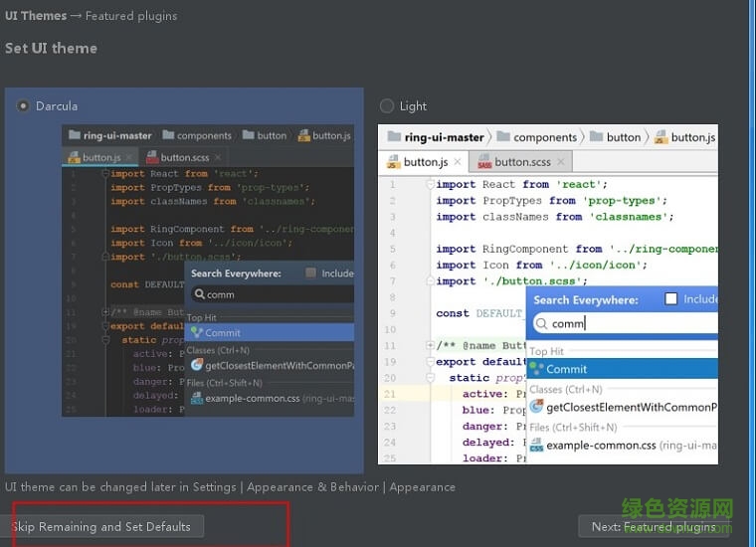Collapse the import block fold in Light preview
Viewport: 756px width, 547px height.
click(429, 184)
